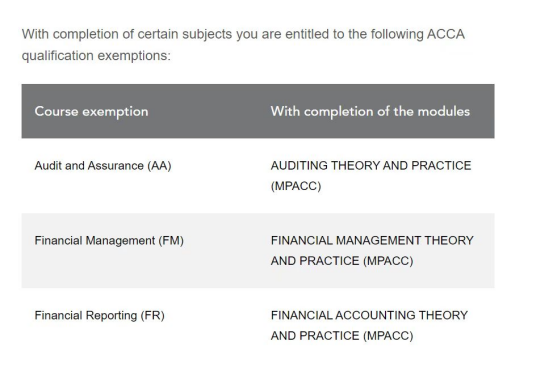Select the Financial Reporting (FR) cell

[100, 315]
